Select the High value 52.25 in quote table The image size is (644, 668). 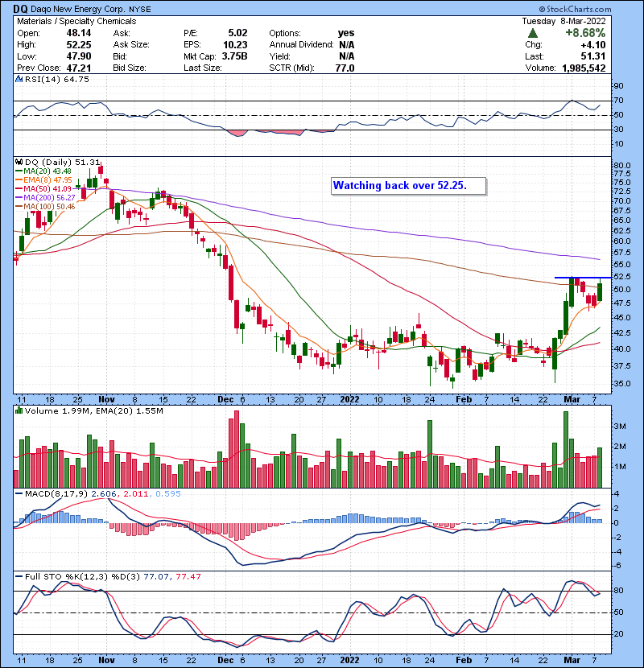click(78, 45)
